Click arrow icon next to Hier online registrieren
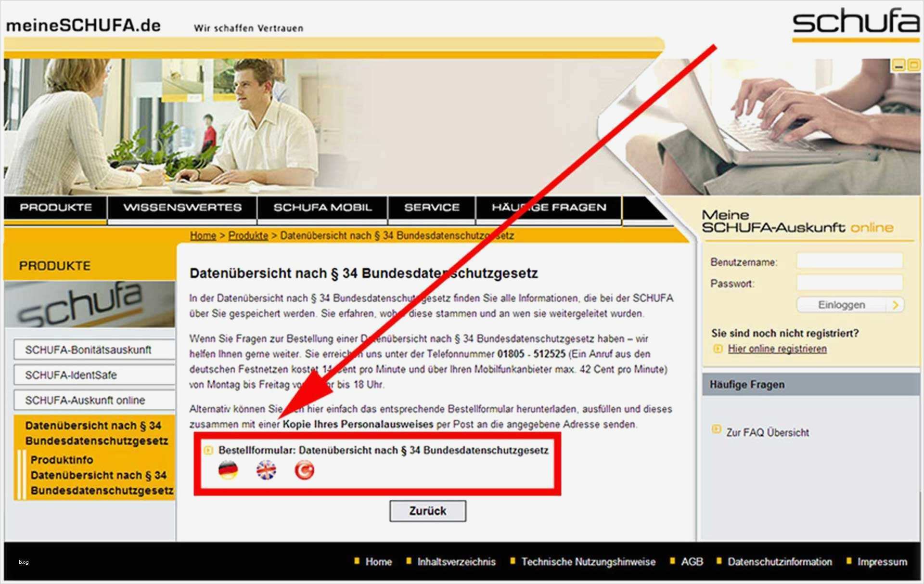This screenshot has height=584, width=924. tap(718, 349)
